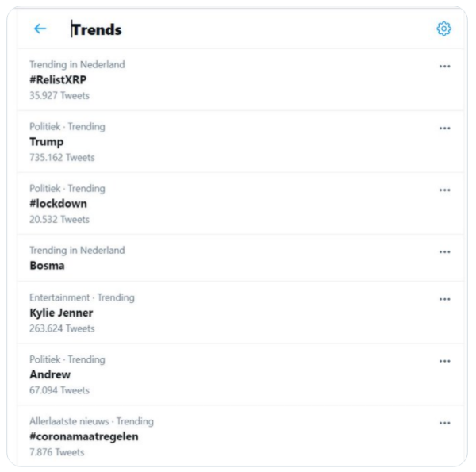This screenshot has height=472, width=476.
Task: Open more options for Kylie Jenner trend
Action: click(445, 299)
